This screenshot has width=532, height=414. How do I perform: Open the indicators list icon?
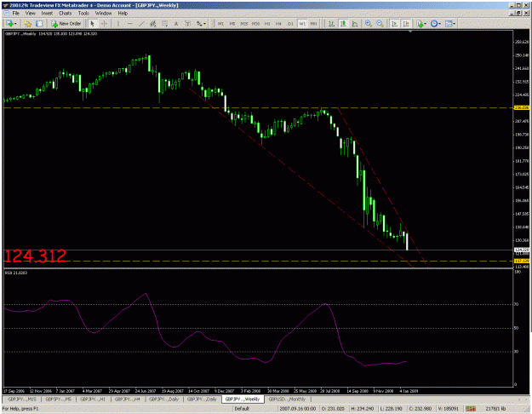coord(420,24)
